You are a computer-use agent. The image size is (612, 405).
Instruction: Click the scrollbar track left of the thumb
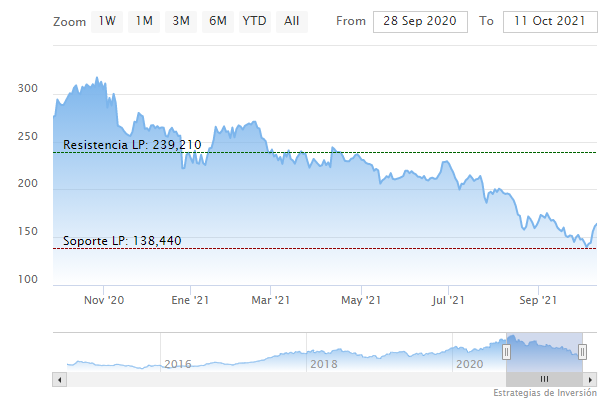[x=280, y=380]
